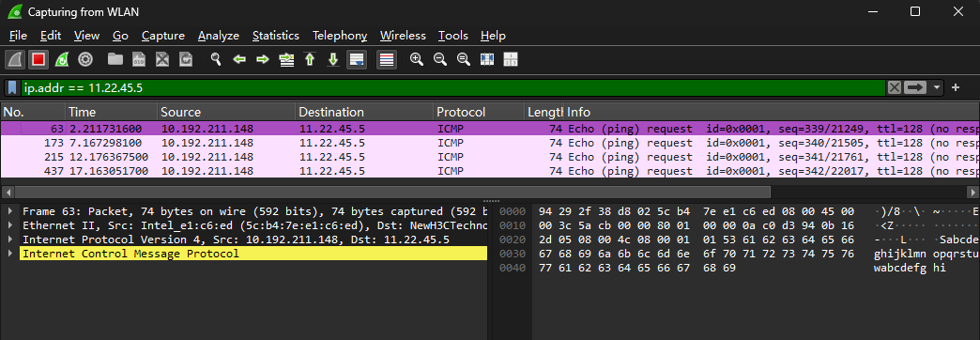This screenshot has height=340, width=980.
Task: Click the reset layout icon at toolbar end
Action: [x=510, y=59]
